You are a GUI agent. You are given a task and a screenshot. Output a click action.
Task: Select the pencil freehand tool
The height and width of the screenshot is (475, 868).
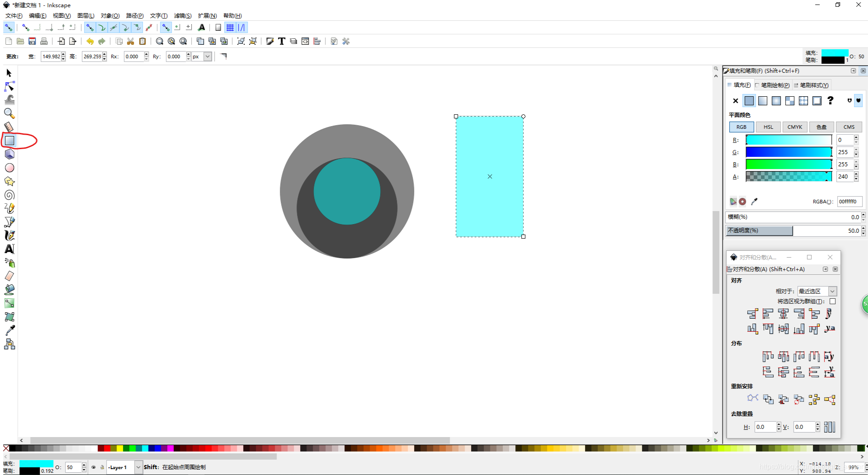point(9,208)
